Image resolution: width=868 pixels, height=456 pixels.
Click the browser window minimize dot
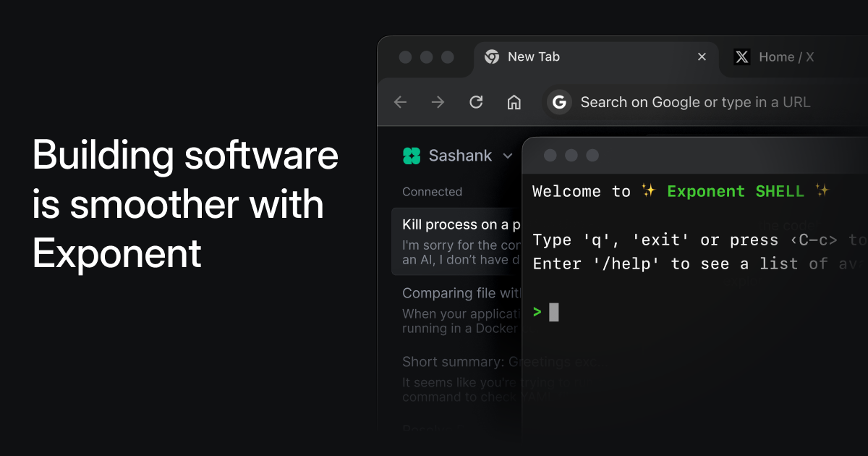[x=426, y=57]
